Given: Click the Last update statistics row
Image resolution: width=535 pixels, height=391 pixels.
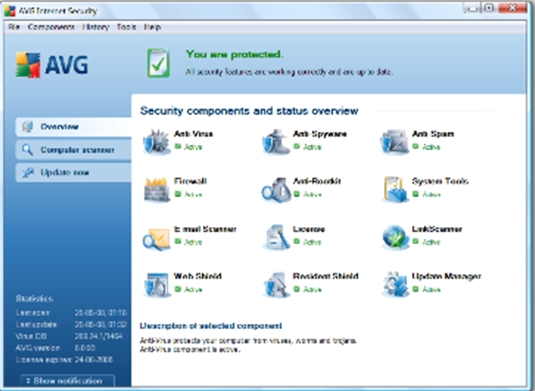Looking at the screenshot, I should [71, 324].
